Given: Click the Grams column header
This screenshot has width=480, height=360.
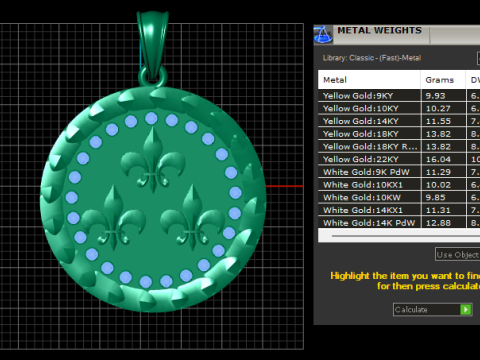Looking at the screenshot, I should [x=443, y=80].
